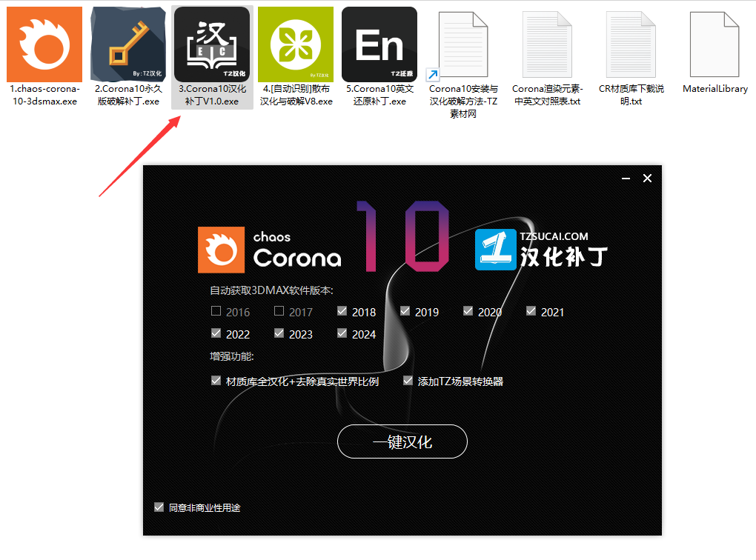756x560 pixels.
Task: Select the 1.chaos-corona-10-3dsmax.exe installer icon
Action: 44,44
